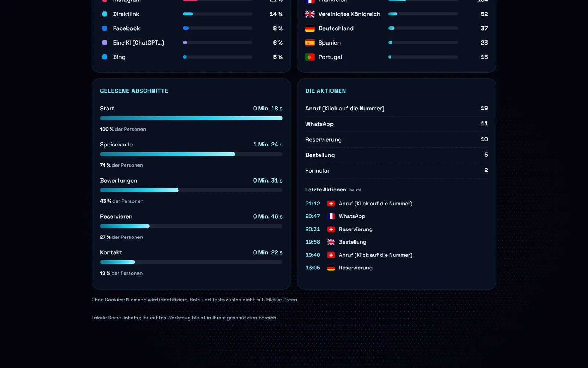Click the Bewertungen section progress bar
This screenshot has width=588, height=368.
pos(191,190)
